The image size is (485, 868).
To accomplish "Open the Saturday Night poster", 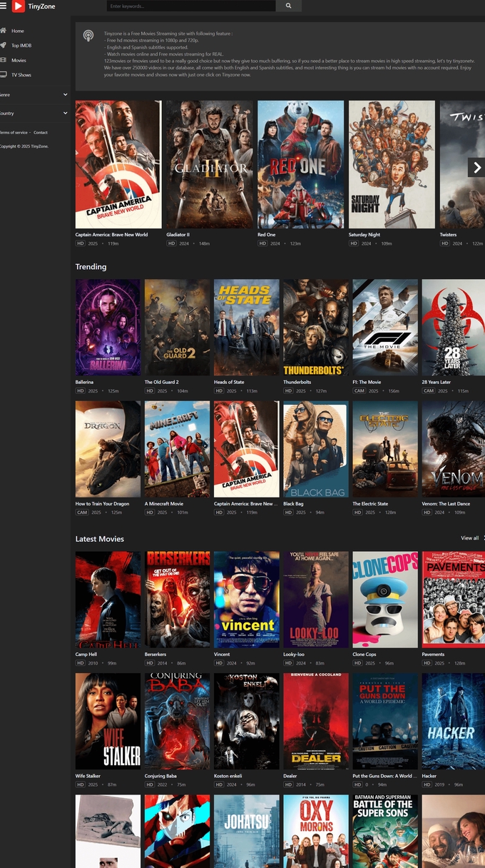I will (x=392, y=164).
